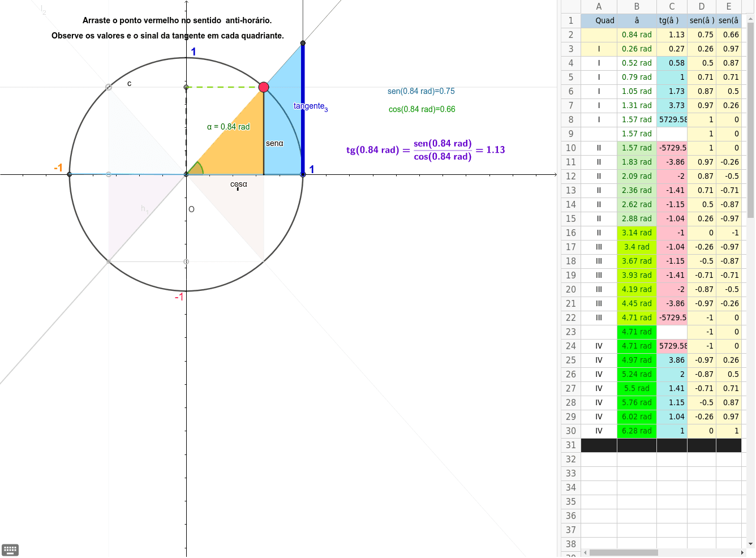Screen dimensions: 756x558
Task: Click cell '6.28 rad' in row 30
Action: tap(637, 431)
